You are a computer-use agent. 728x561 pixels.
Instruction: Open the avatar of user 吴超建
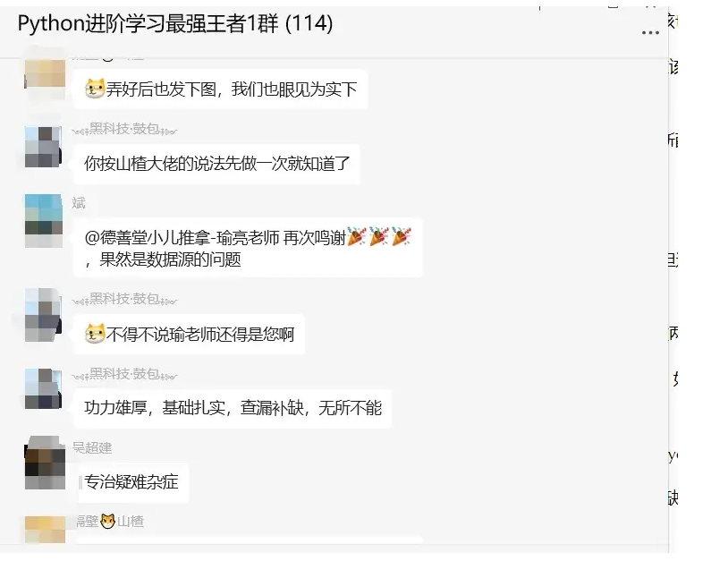coord(45,463)
